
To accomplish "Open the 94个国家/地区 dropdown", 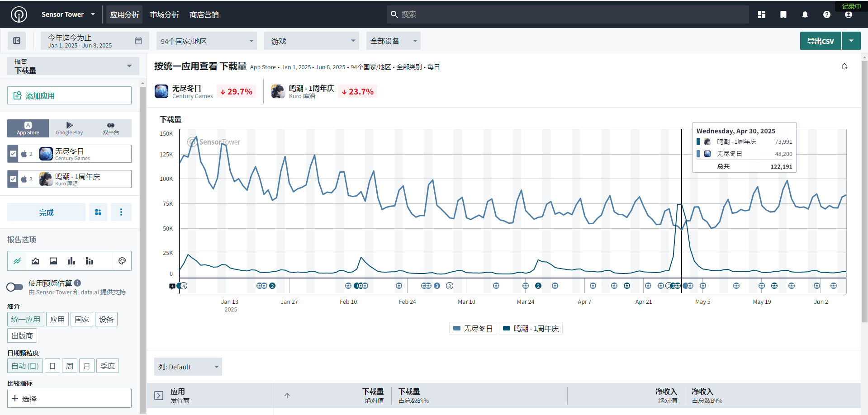I will pos(207,41).
